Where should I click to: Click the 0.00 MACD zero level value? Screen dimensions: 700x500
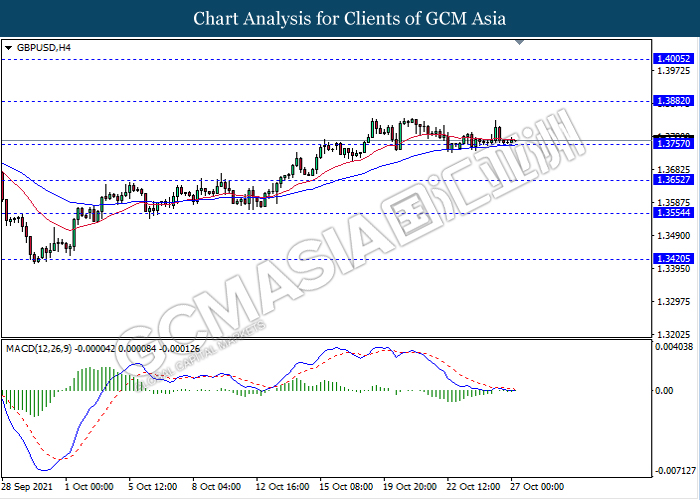664,391
